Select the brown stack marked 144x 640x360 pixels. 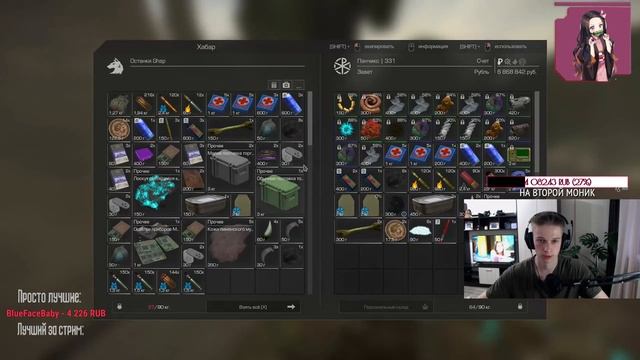[169, 281]
